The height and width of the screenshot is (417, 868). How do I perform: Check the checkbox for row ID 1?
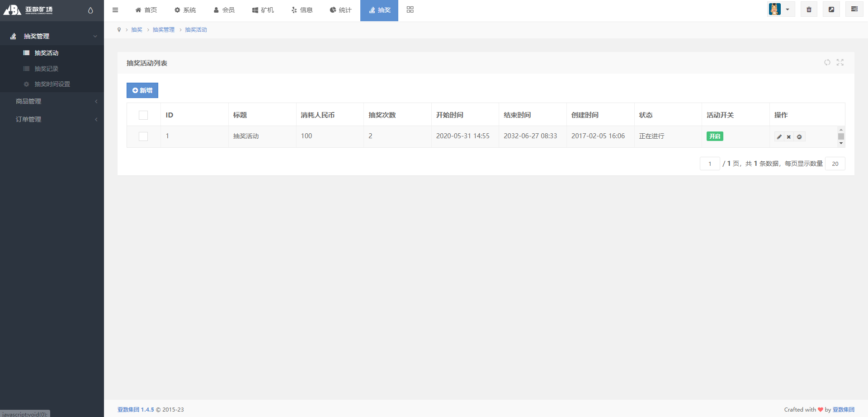143,136
